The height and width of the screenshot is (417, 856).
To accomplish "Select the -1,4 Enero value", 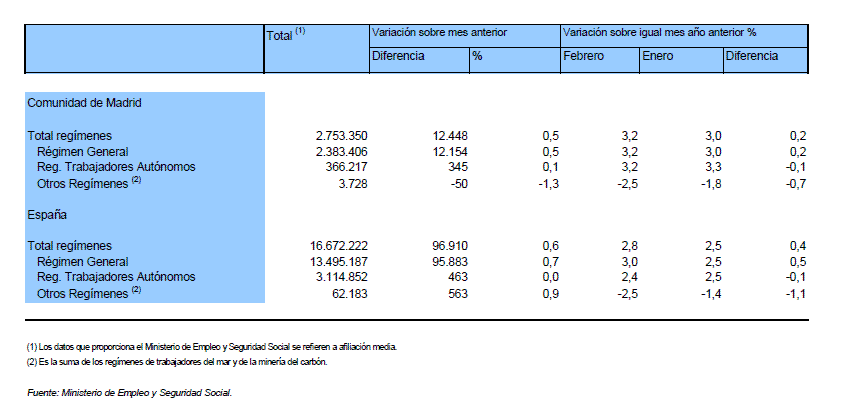I will point(711,294).
